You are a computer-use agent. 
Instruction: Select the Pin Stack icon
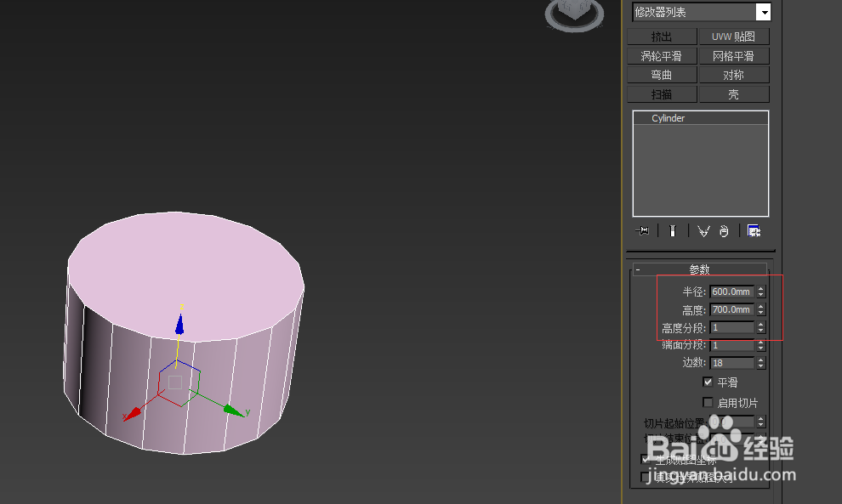tap(642, 230)
